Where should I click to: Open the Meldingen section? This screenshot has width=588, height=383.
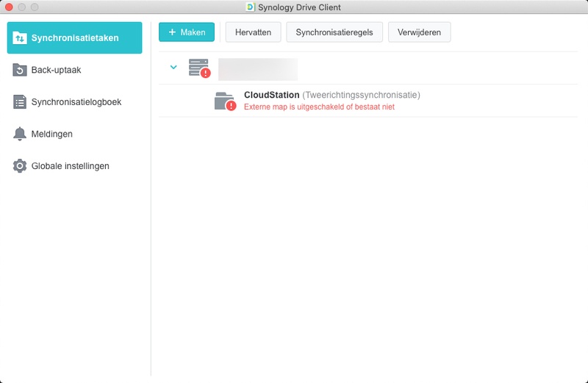click(75, 134)
